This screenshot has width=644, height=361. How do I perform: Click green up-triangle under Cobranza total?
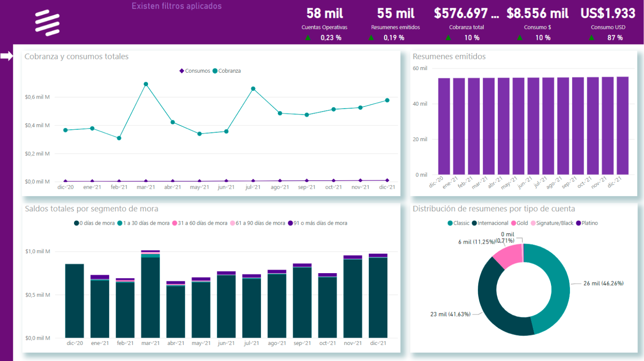point(448,38)
